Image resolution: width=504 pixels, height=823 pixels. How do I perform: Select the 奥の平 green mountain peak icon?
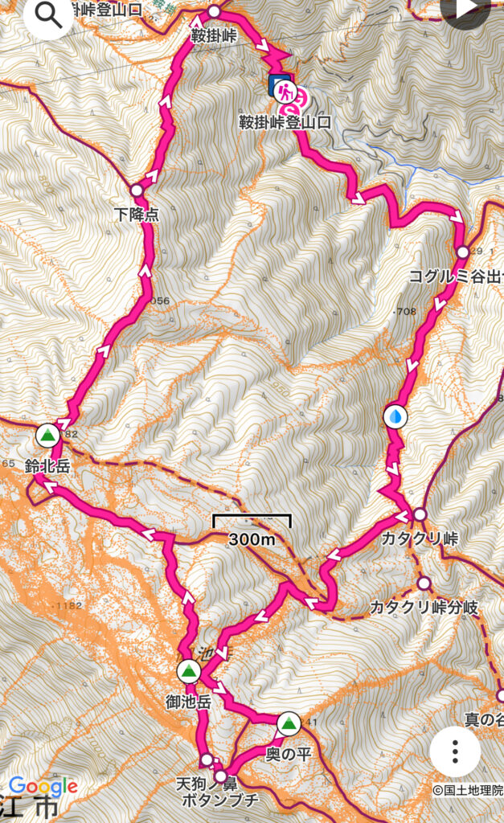point(289,724)
